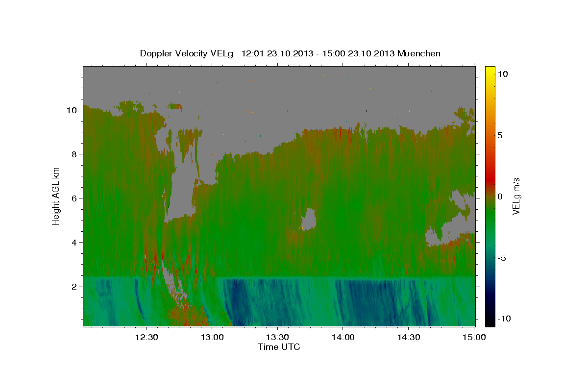Click the colorbar value 5 label

500,135
